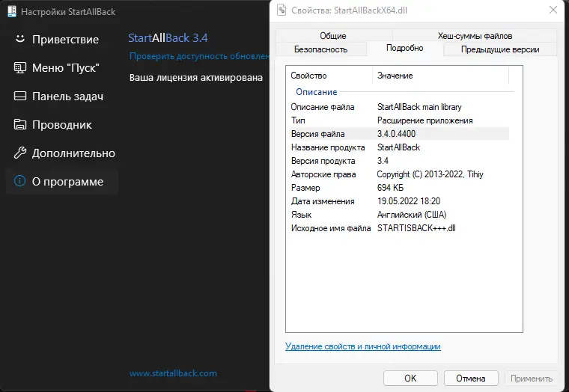Click the StartAllBack app icon in title bar
This screenshot has height=392, width=569.
tap(12, 11)
